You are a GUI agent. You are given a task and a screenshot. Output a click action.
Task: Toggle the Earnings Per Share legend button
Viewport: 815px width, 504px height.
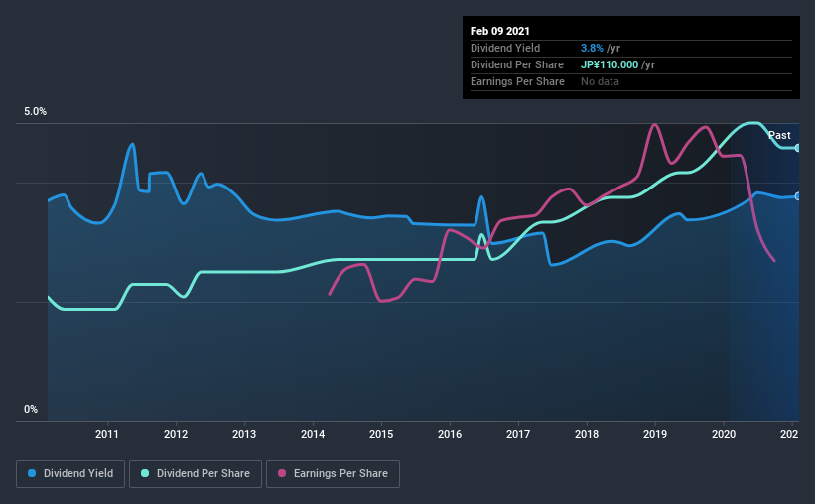coord(334,474)
